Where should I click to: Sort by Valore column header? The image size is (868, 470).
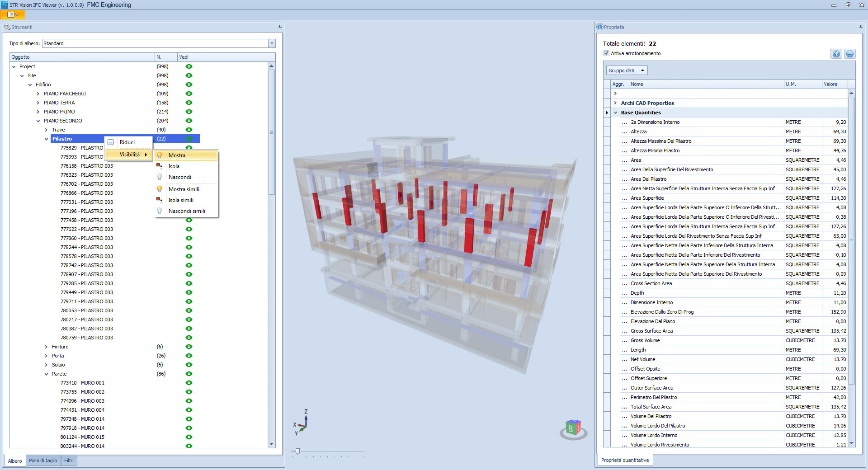(x=835, y=84)
